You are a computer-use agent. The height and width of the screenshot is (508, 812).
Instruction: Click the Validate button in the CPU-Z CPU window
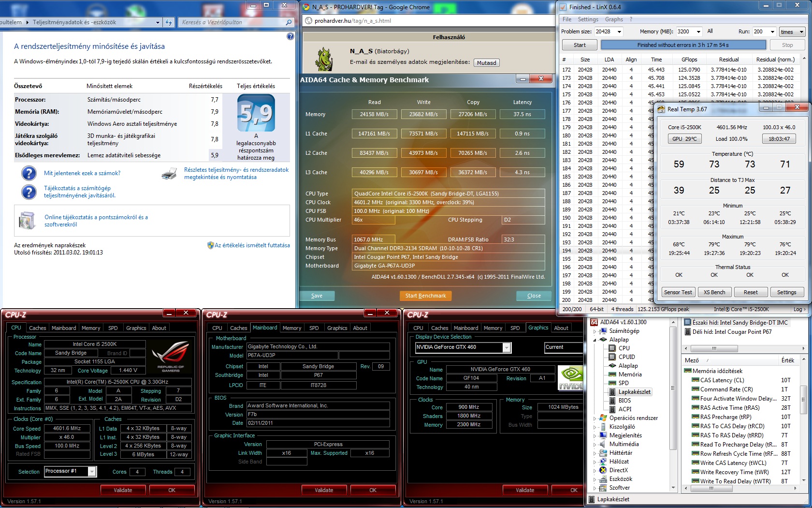123,490
